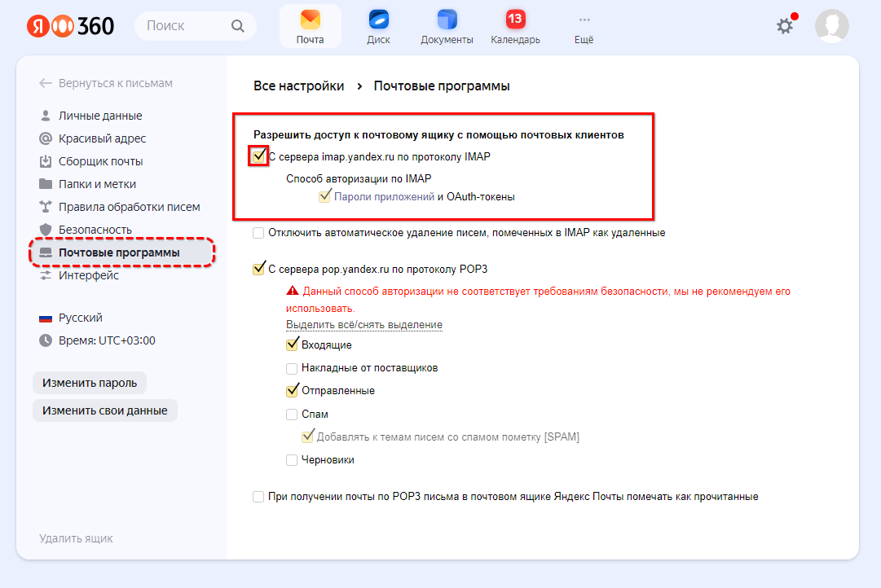Click the @ icon beside Красивый адрес
Viewport: 881px width, 588px height.
pyautogui.click(x=46, y=138)
